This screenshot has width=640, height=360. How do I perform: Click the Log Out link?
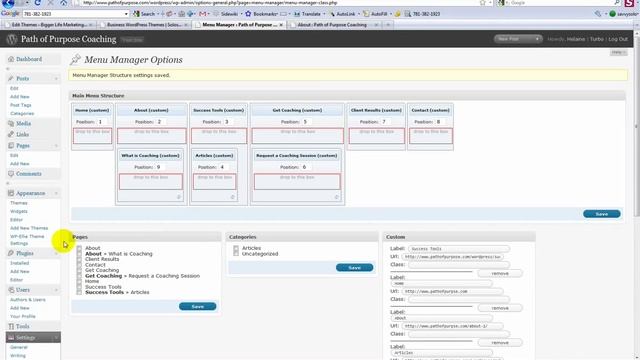pos(618,39)
